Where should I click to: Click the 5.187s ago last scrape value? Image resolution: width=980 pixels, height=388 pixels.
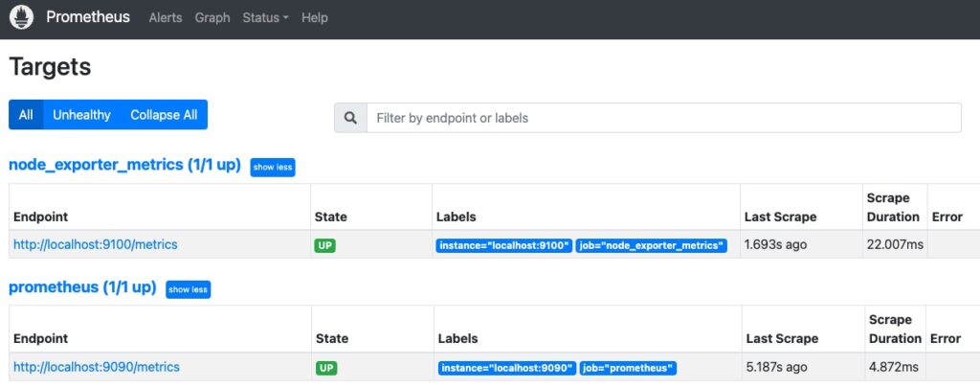coord(777,367)
